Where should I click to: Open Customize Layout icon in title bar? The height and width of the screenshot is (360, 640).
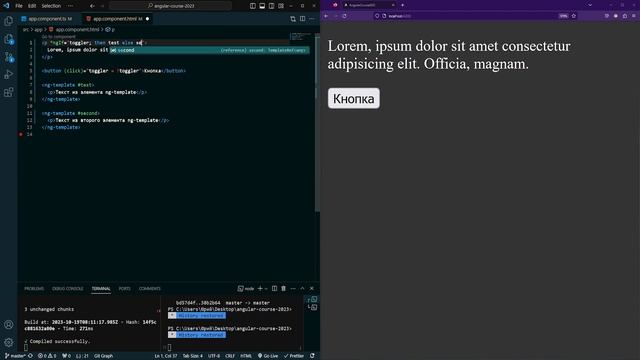click(281, 6)
